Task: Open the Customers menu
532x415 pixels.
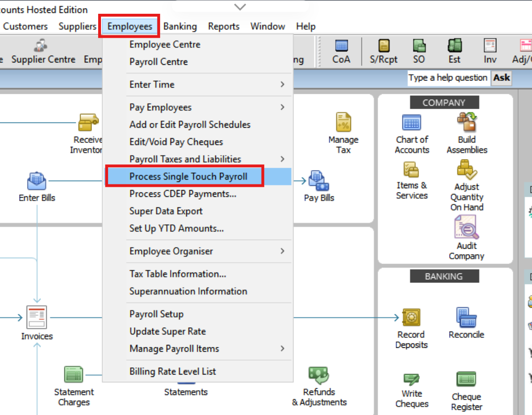Action: tap(25, 26)
